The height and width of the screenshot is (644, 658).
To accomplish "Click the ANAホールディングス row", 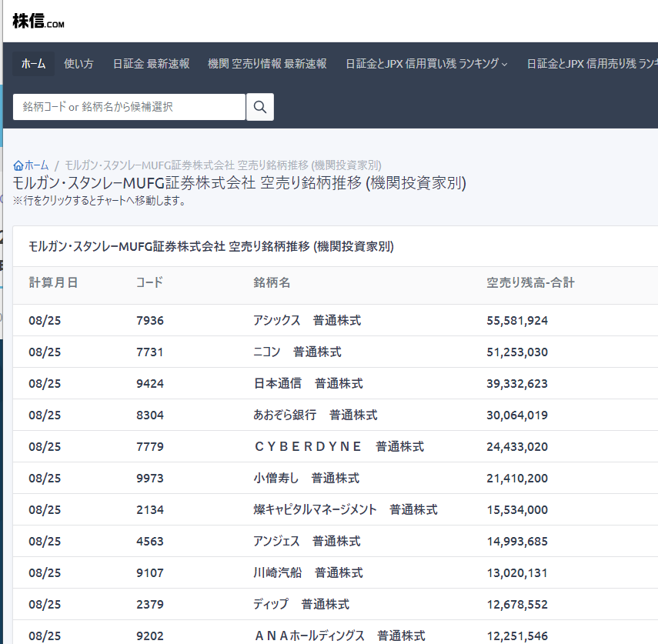I will 339,636.
